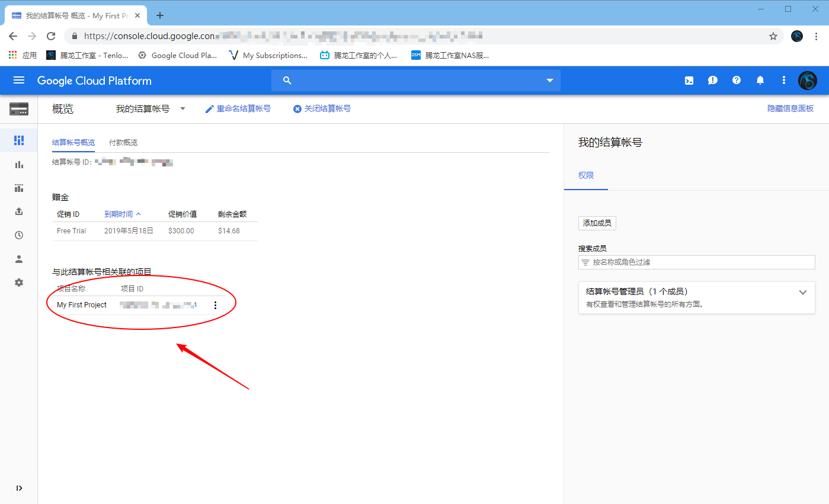Open the top bar three-dot settings menu
829x504 pixels.
pos(784,81)
